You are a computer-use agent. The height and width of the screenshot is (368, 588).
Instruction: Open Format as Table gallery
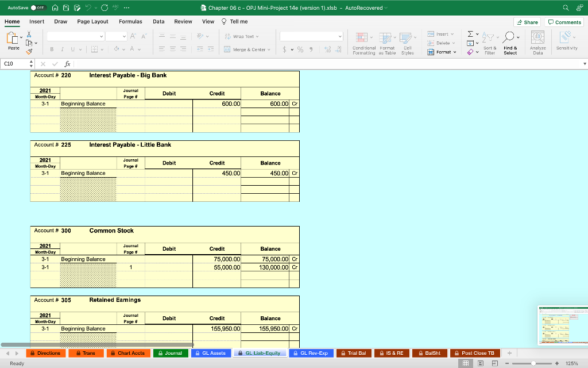coord(387,44)
